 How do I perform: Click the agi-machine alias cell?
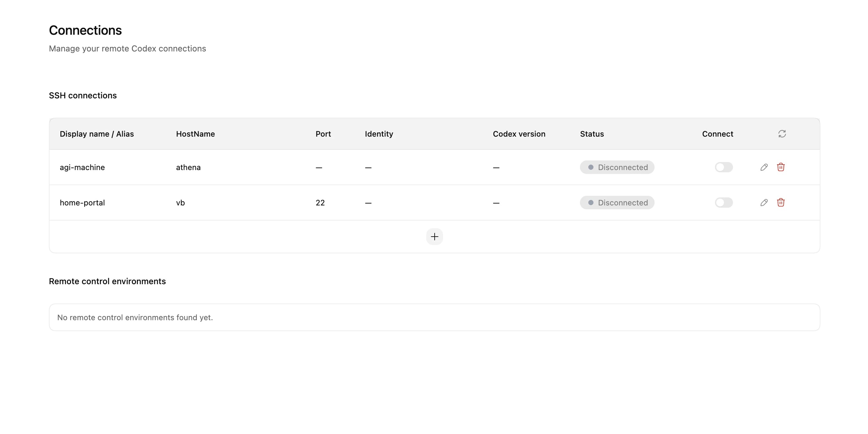click(82, 167)
